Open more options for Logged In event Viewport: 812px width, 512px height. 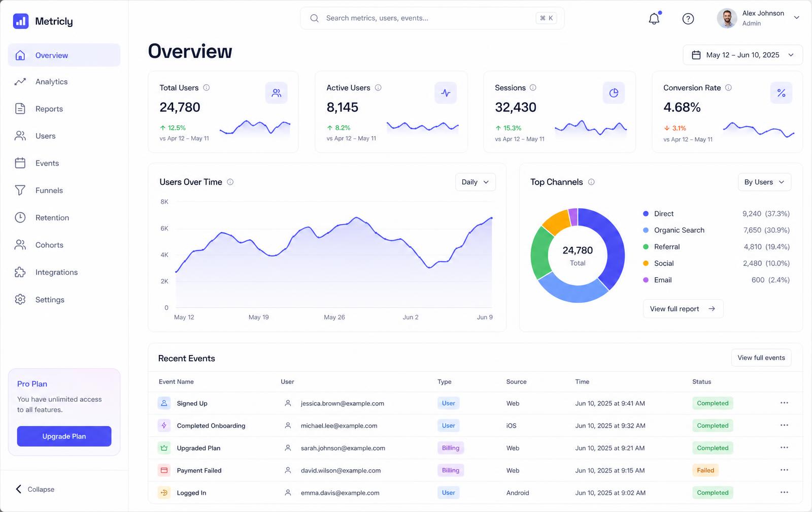[784, 492]
